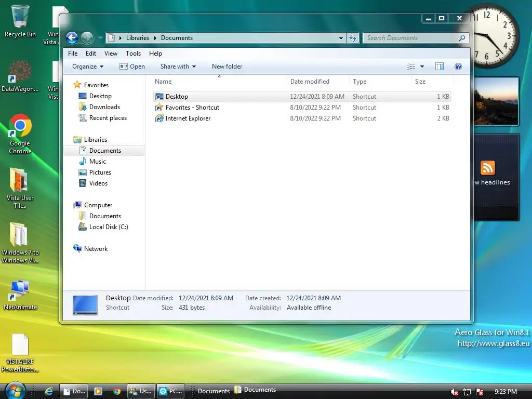
Task: Switch to the Do... taskbar window
Action: click(x=74, y=391)
